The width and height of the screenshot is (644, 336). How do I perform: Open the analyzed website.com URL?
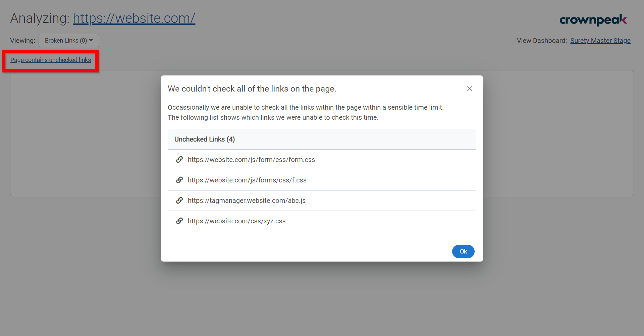click(x=134, y=18)
